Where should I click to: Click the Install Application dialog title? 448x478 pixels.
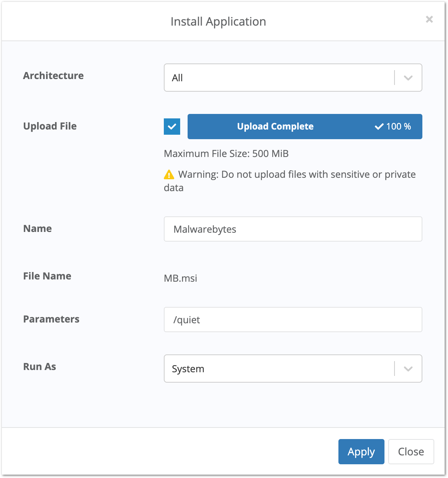pyautogui.click(x=218, y=22)
